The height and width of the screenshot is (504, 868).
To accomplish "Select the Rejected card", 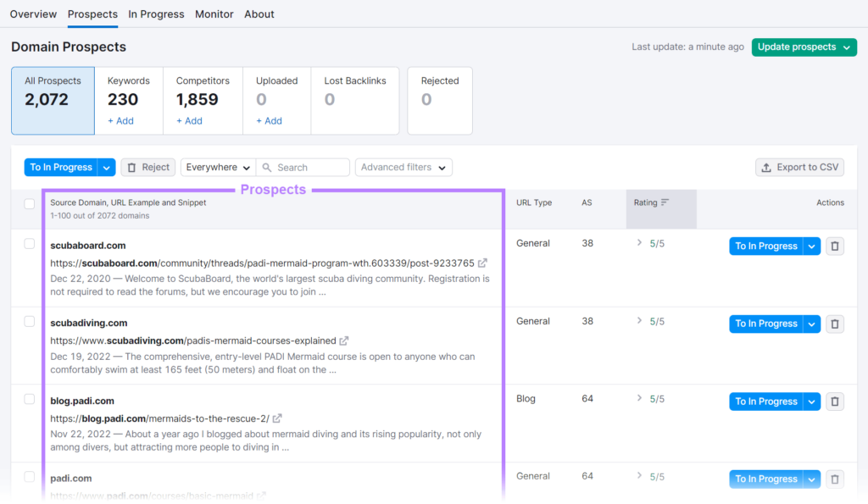I will [x=440, y=101].
